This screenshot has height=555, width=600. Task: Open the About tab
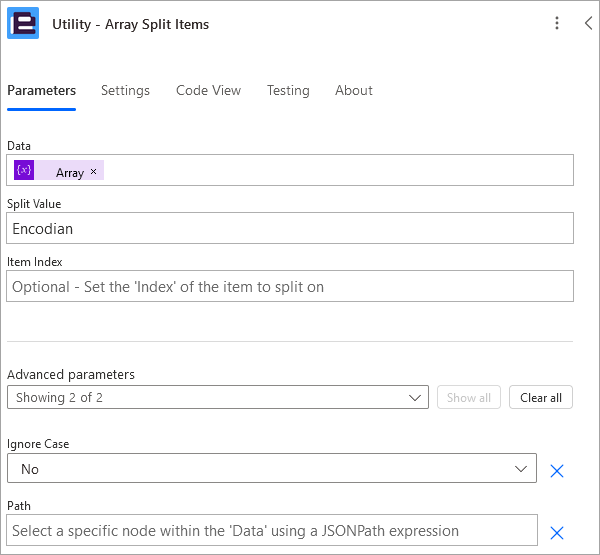354,90
